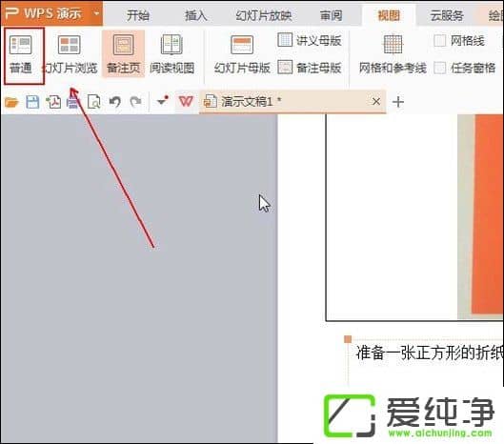
Task: Click the Save icon in quick toolbar
Action: click(x=32, y=102)
